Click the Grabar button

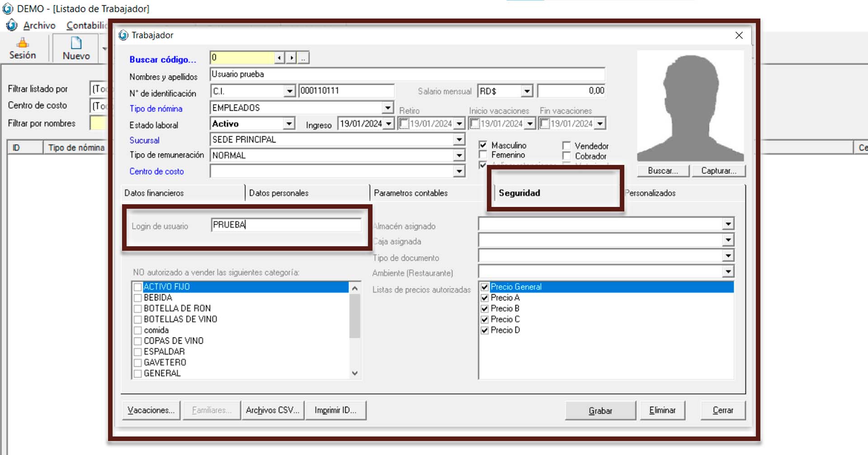point(600,410)
